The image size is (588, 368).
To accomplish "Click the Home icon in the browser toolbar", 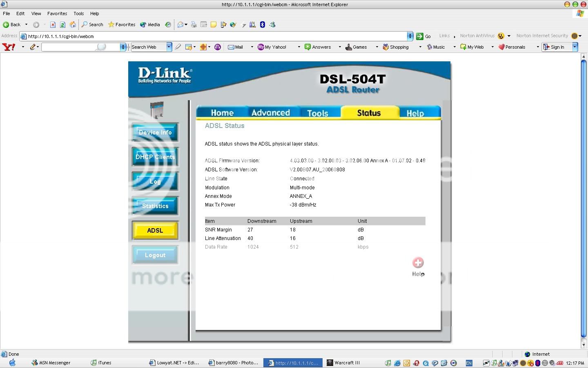I will click(x=73, y=25).
